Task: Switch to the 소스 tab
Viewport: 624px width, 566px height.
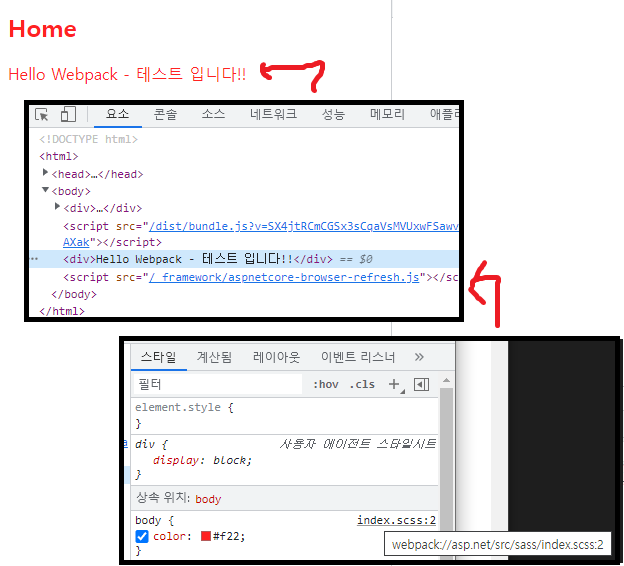Action: pyautogui.click(x=213, y=114)
